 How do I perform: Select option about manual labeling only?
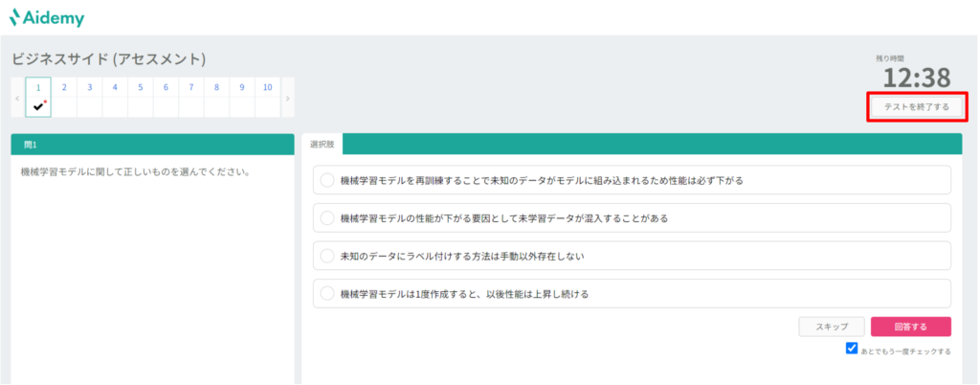pyautogui.click(x=632, y=256)
